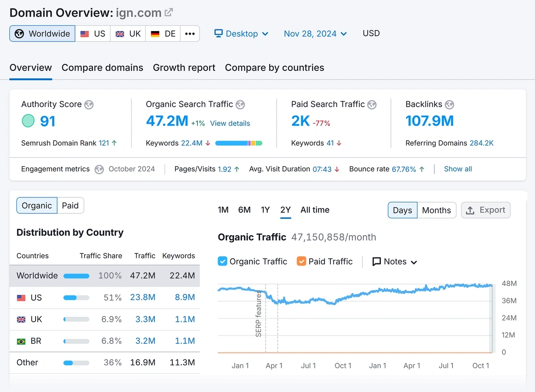This screenshot has height=392, width=535.
Task: Open ign.com via external link icon
Action: coord(169,12)
